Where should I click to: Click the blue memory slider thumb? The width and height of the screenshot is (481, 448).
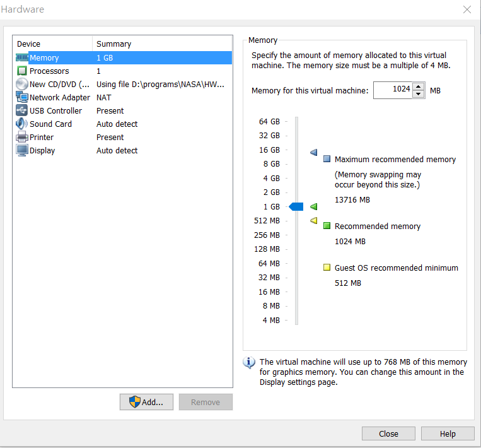pos(296,207)
